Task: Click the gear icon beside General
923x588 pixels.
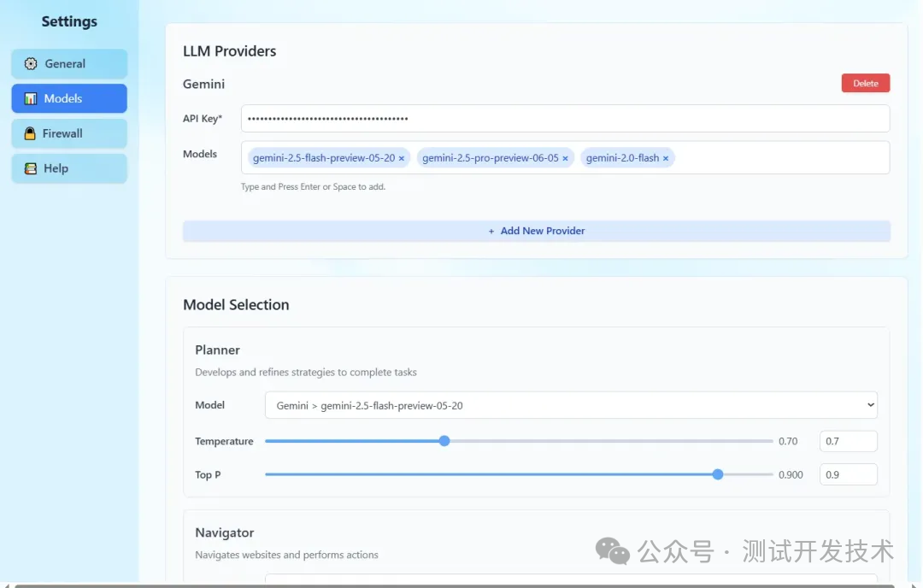Action: pos(31,63)
